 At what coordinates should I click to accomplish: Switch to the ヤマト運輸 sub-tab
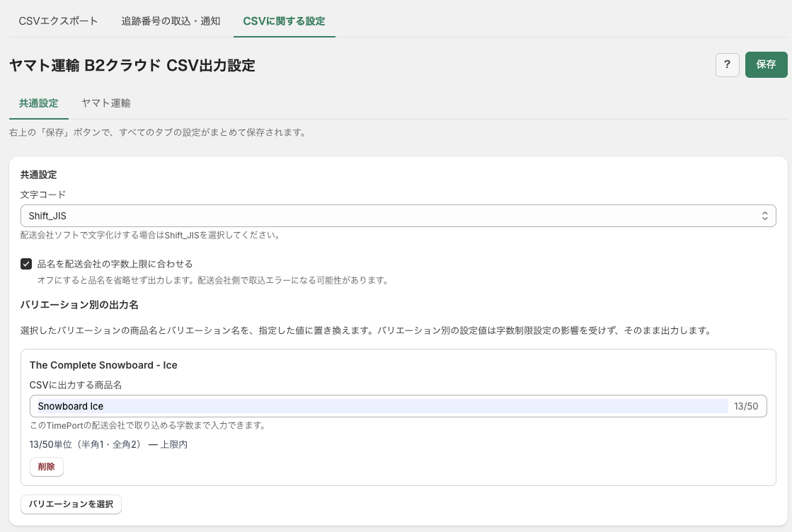tap(105, 103)
